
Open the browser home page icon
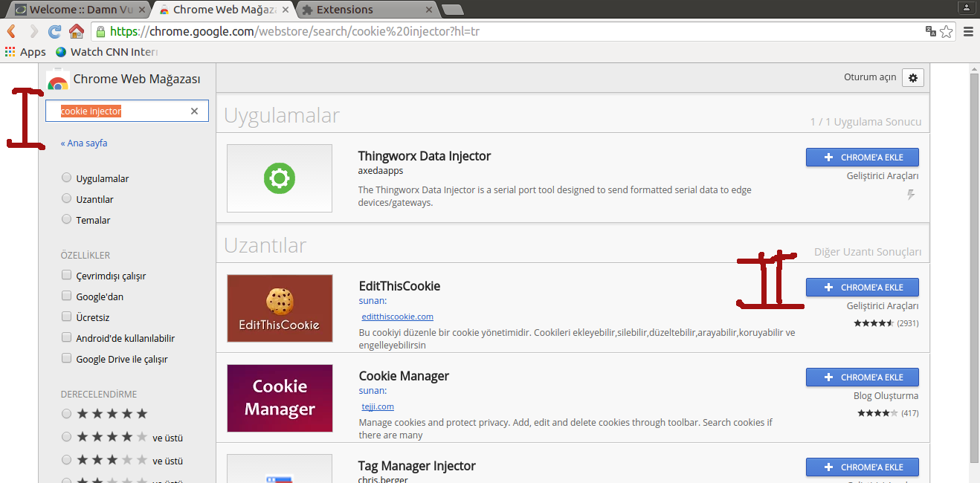[x=76, y=32]
